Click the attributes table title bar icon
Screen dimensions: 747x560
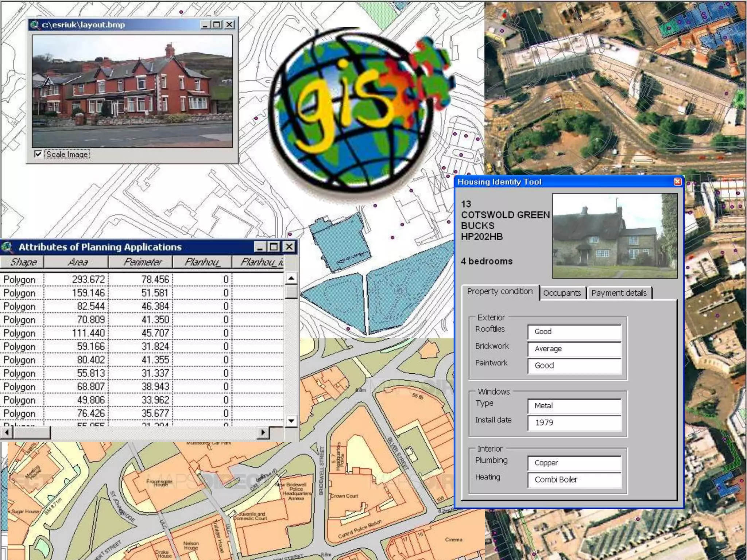click(x=7, y=247)
